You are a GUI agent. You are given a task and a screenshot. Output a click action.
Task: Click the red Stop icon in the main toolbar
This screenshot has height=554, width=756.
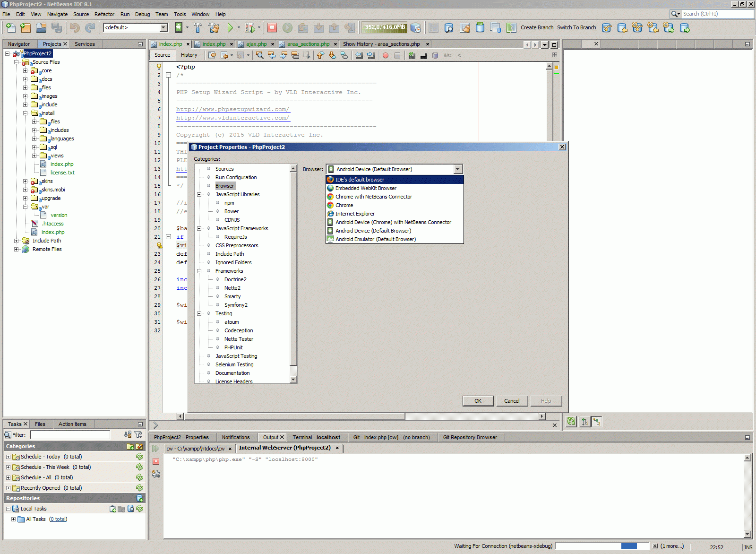[x=272, y=27]
